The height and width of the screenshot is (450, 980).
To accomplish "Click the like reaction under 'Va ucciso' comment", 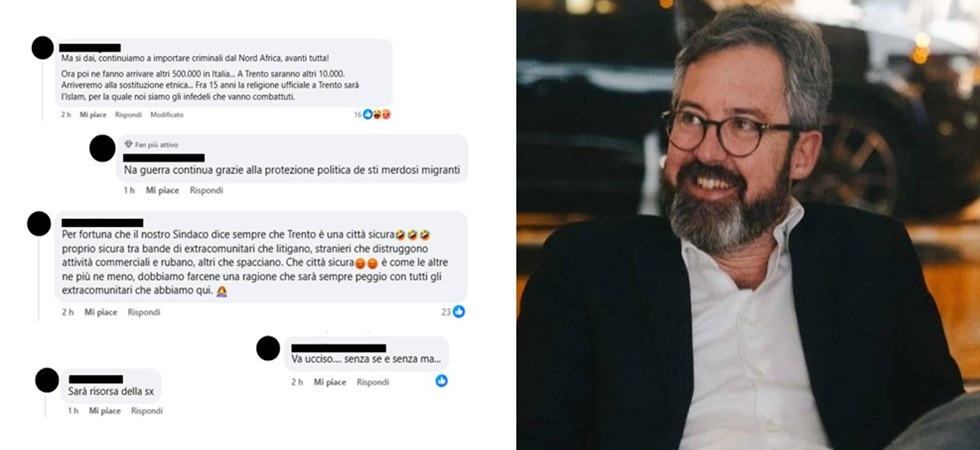I will tap(441, 381).
